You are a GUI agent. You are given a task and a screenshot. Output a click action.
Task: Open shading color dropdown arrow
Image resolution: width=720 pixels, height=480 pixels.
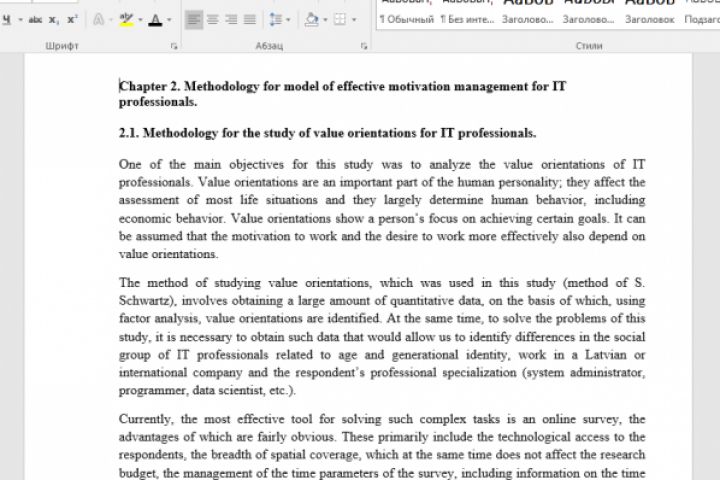point(325,20)
